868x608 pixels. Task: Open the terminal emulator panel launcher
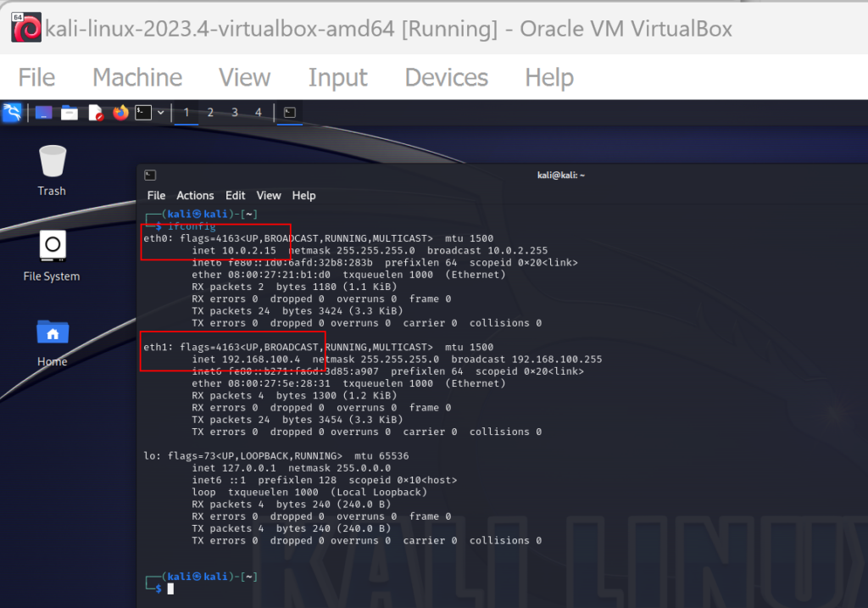tap(143, 113)
